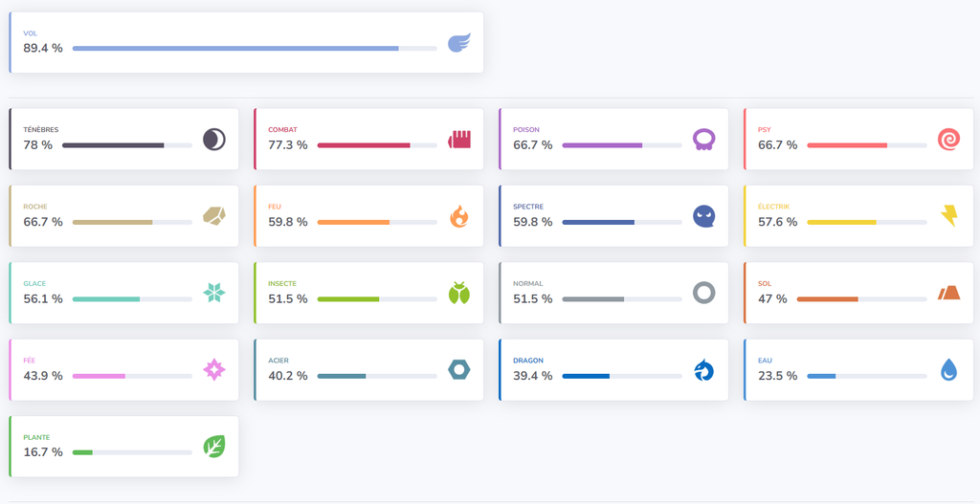The image size is (980, 504).
Task: Open the Normal 51.5 % card
Action: [613, 293]
